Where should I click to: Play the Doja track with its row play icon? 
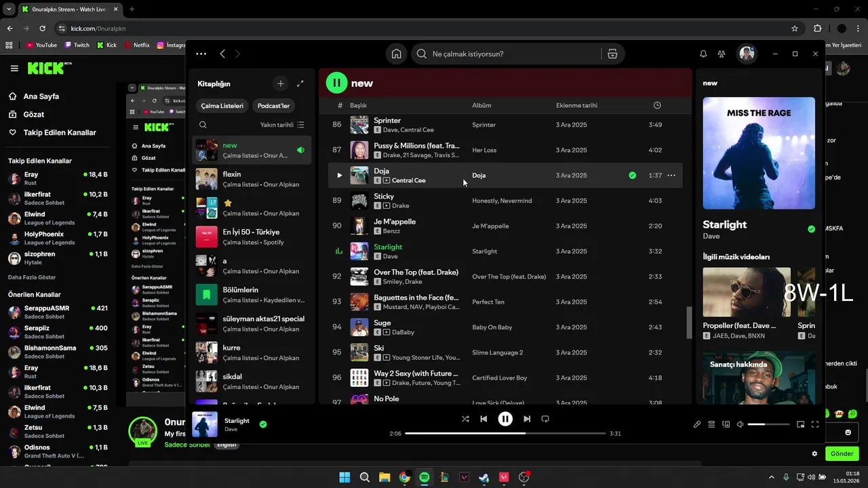[340, 175]
